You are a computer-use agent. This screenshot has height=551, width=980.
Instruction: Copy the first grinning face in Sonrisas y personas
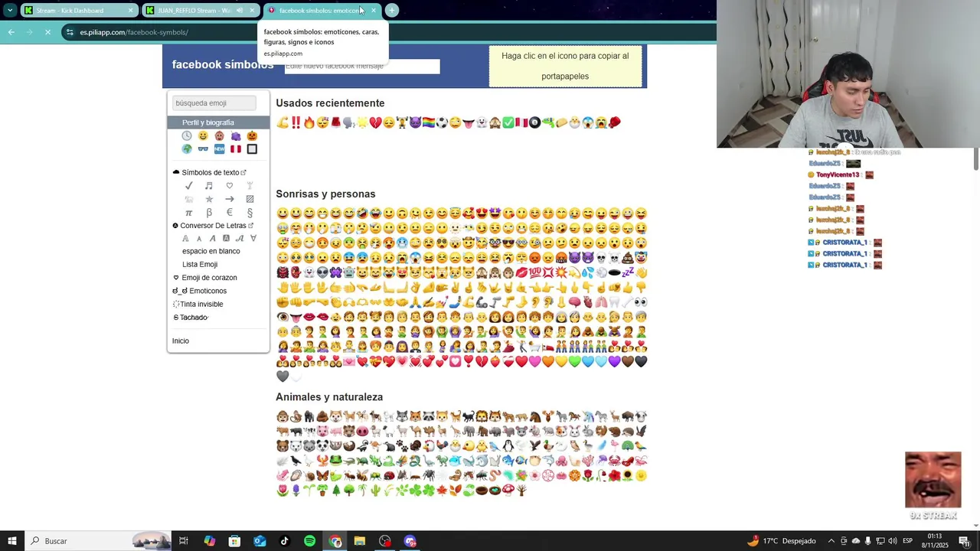point(283,214)
